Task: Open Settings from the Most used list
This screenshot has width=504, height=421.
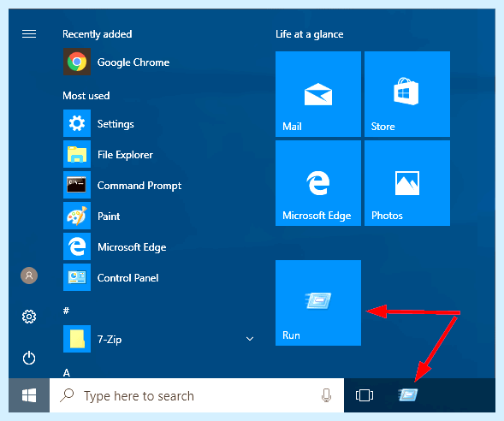Action: pos(98,123)
